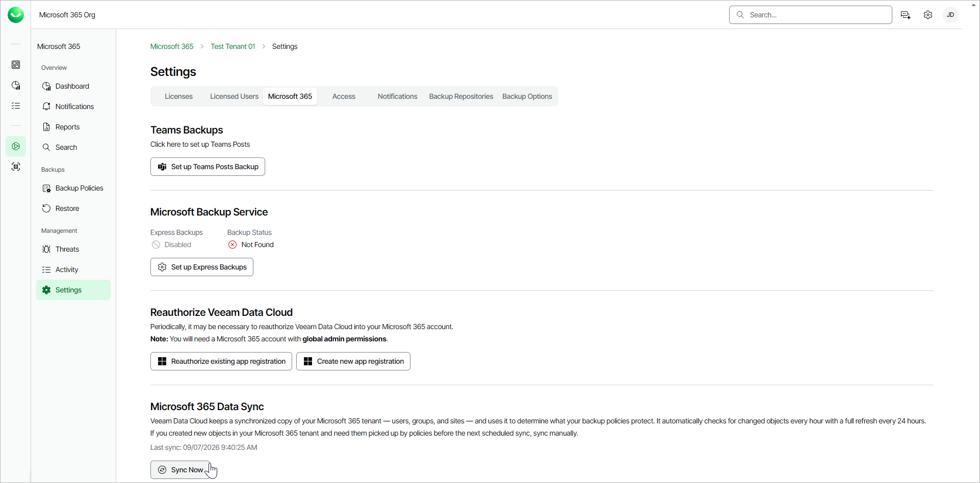Viewport: 980px width, 483px height.
Task: Click the 'Last sync: 09/07/2026 9:40:25 AM' text
Action: (x=203, y=447)
